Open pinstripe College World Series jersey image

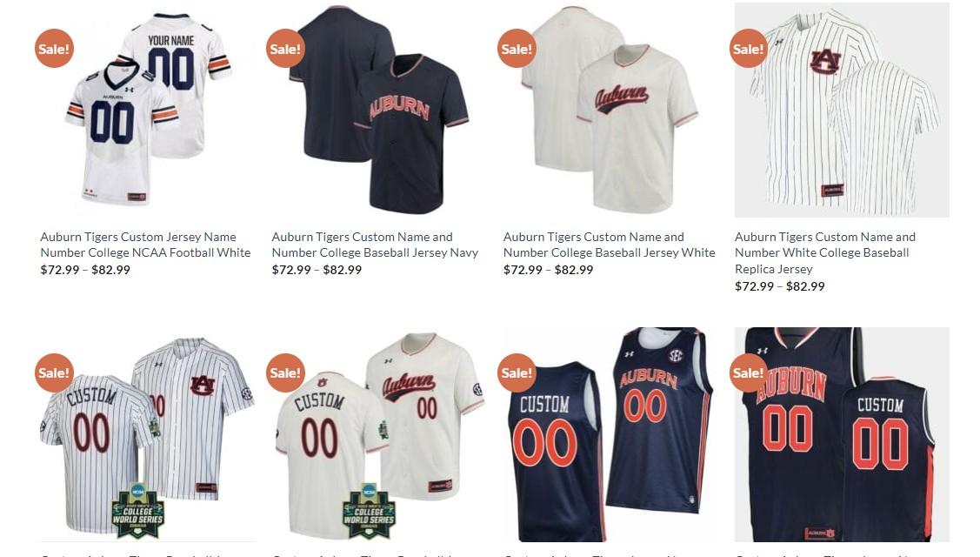pos(148,433)
